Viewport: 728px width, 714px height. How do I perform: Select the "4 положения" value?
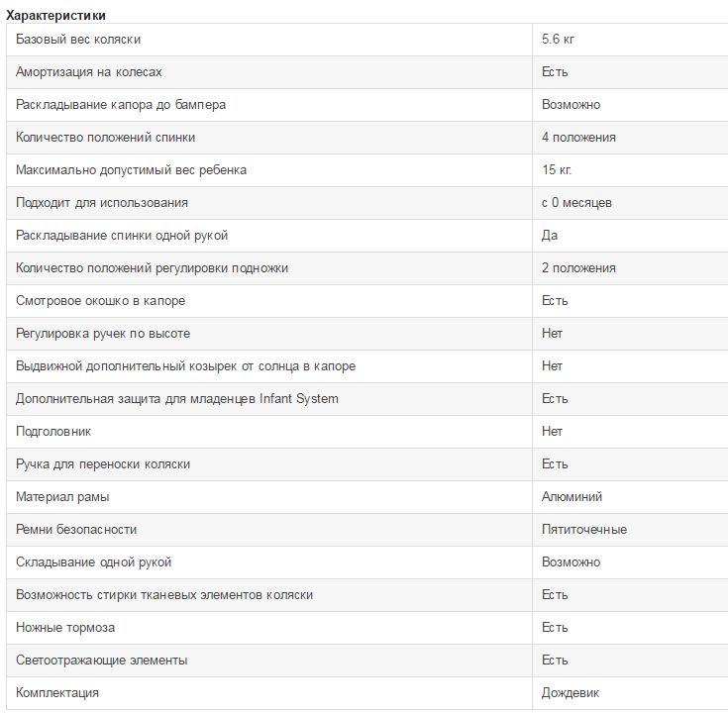coord(578,138)
